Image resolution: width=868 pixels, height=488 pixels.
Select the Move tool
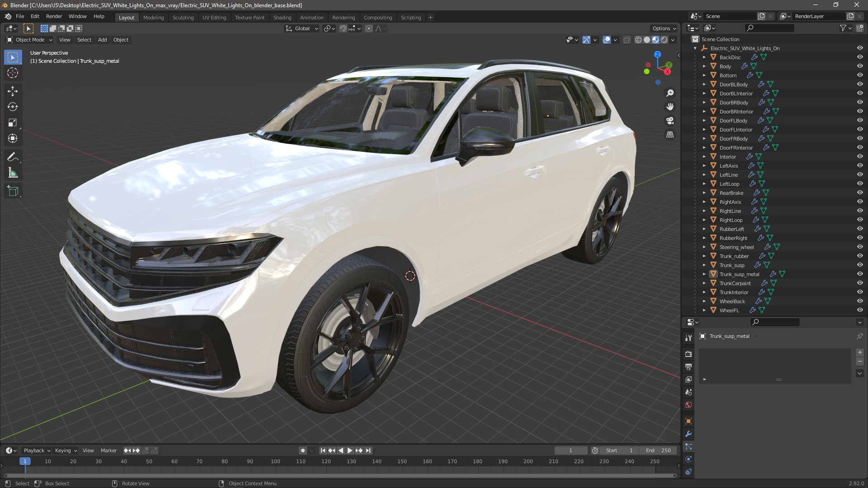pyautogui.click(x=13, y=91)
